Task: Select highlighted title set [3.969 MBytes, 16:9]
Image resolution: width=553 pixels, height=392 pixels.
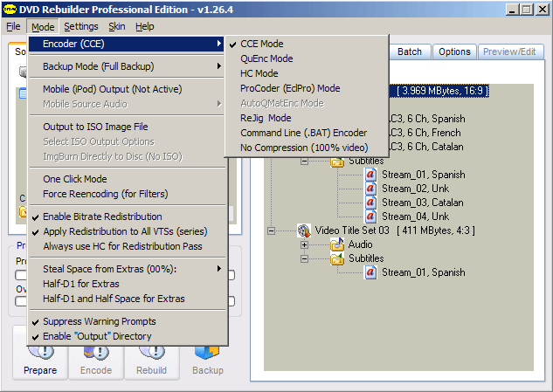Action: pyautogui.click(x=439, y=91)
